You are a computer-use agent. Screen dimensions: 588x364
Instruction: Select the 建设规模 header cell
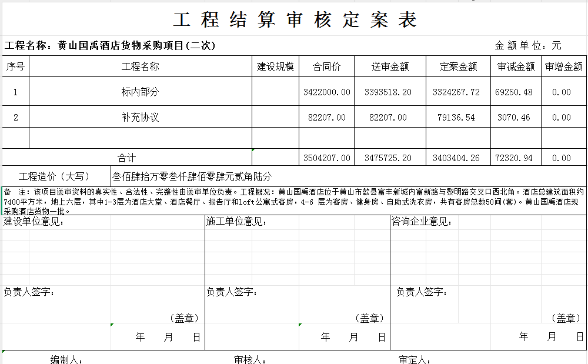pyautogui.click(x=275, y=66)
